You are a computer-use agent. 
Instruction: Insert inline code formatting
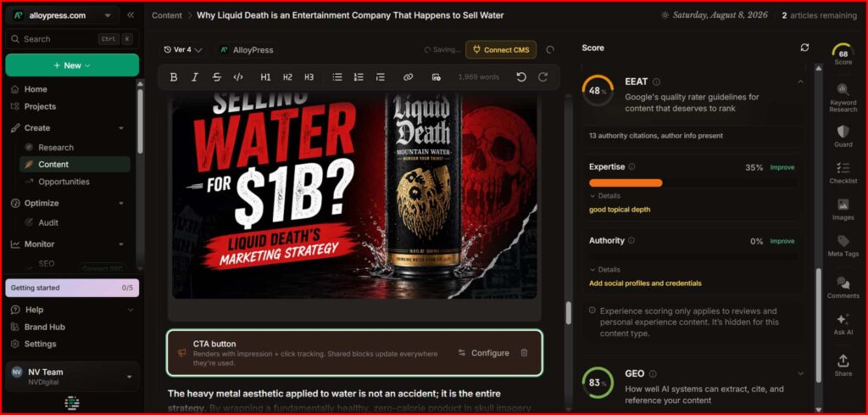tap(238, 77)
